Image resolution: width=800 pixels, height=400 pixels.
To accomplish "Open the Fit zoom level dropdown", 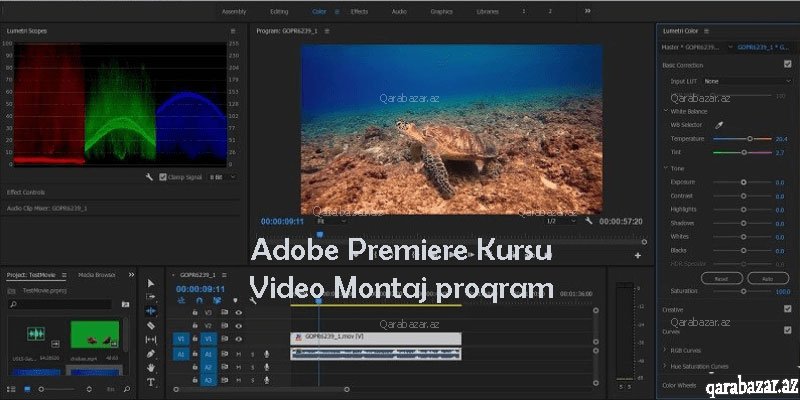I will tap(332, 221).
